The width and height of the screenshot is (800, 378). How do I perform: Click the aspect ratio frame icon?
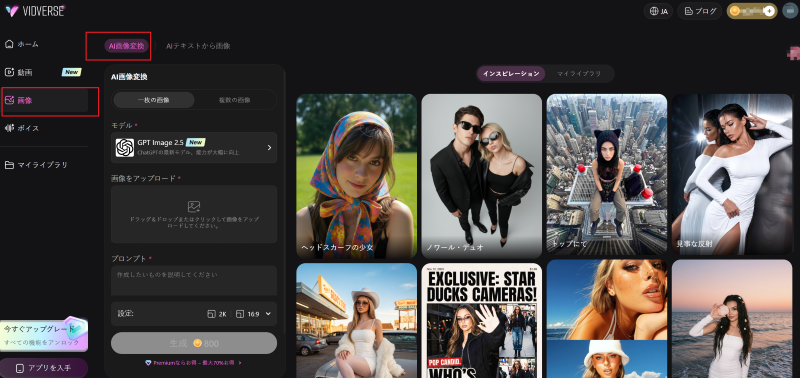click(x=240, y=314)
